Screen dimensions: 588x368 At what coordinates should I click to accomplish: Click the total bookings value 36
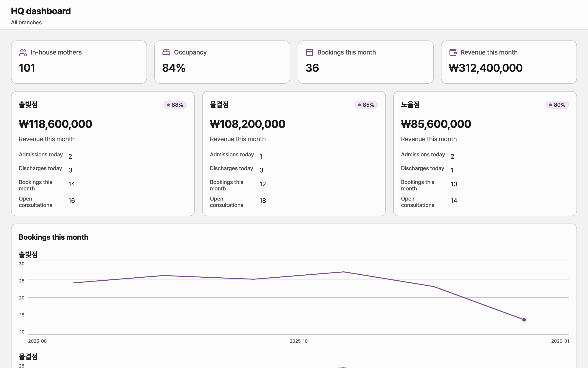coord(312,68)
